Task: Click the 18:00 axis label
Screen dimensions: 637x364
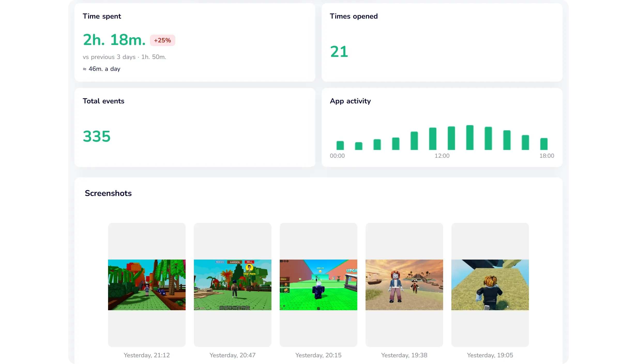Action: [547, 156]
